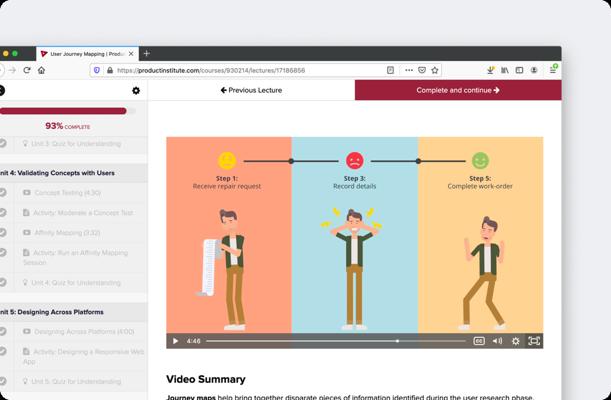The height and width of the screenshot is (400, 611).
Task: Select the User Journey Mapping tab
Action: (x=87, y=54)
